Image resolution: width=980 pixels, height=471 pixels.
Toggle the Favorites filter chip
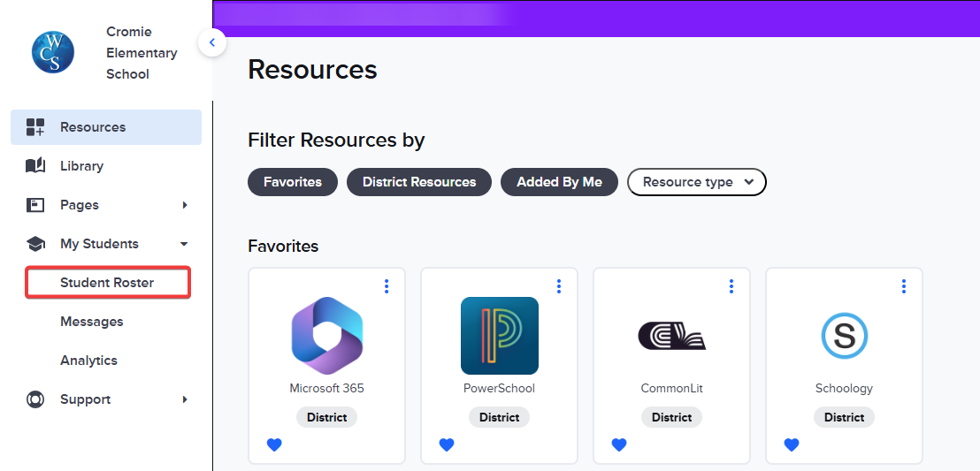[x=293, y=182]
